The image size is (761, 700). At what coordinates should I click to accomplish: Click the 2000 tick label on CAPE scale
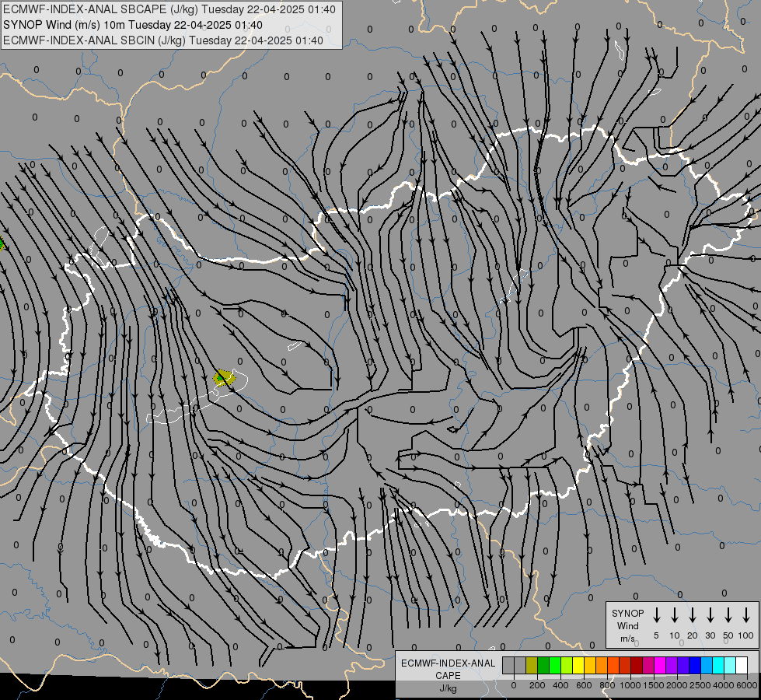(x=677, y=685)
